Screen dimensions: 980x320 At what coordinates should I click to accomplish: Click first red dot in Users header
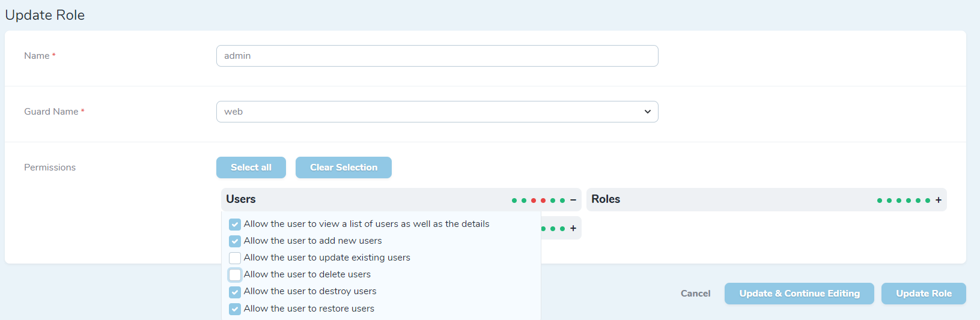534,201
